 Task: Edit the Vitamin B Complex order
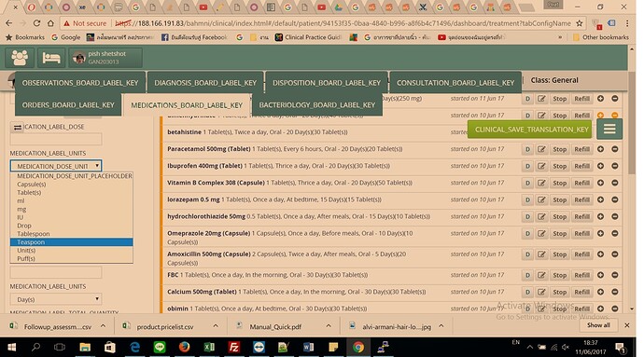(x=541, y=183)
